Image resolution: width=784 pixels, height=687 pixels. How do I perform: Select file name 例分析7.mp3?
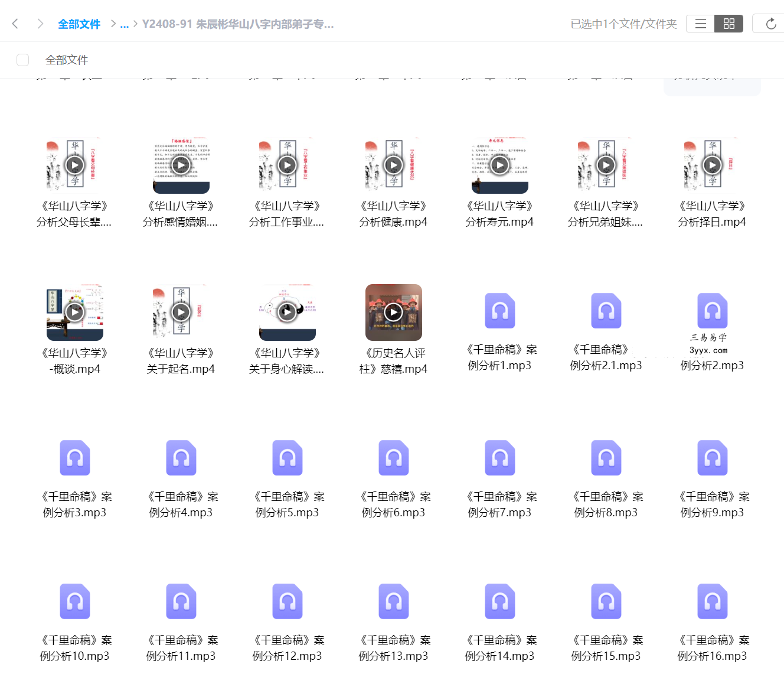pyautogui.click(x=499, y=513)
